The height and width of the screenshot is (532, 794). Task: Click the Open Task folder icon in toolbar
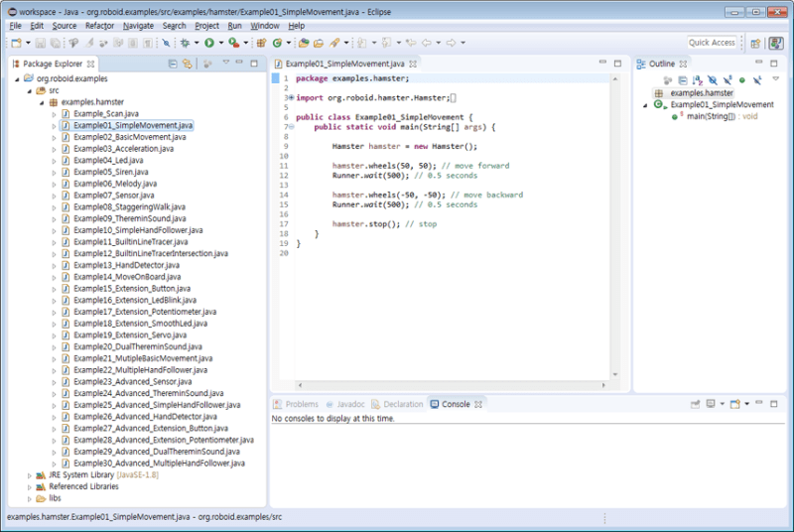point(319,43)
